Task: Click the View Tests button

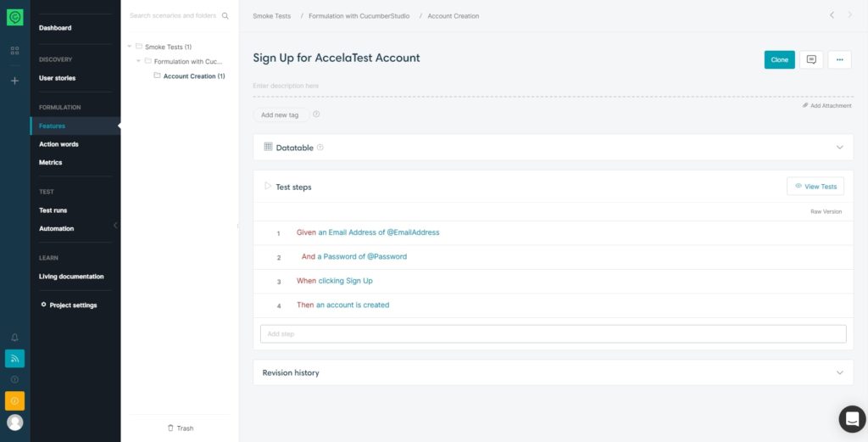Action: click(x=815, y=186)
